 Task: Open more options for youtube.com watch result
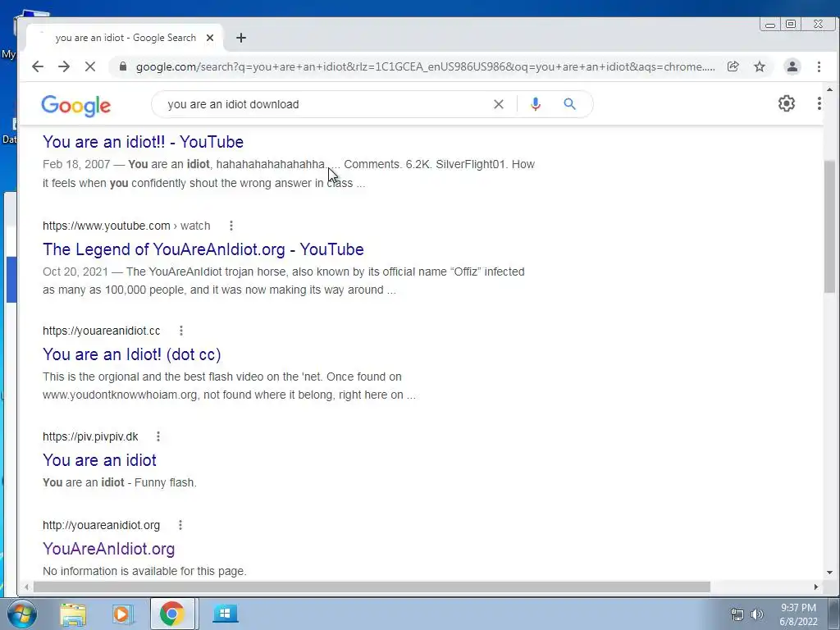click(x=231, y=226)
